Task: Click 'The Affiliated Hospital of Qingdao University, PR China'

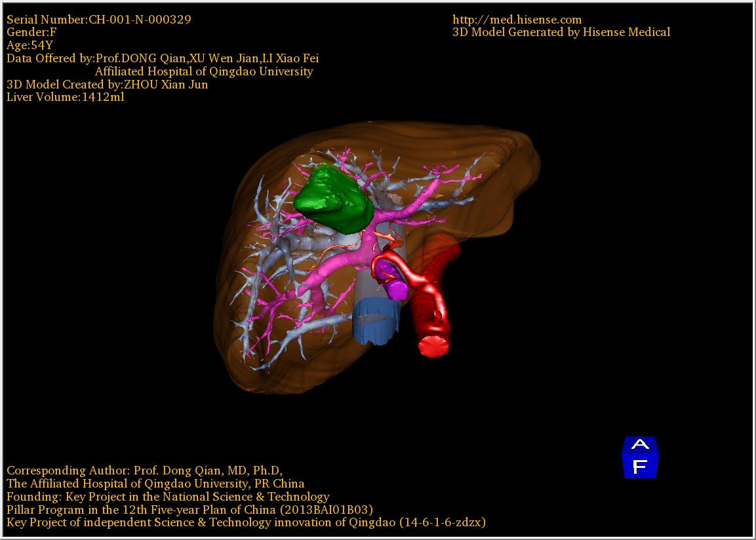Action: pos(155,484)
